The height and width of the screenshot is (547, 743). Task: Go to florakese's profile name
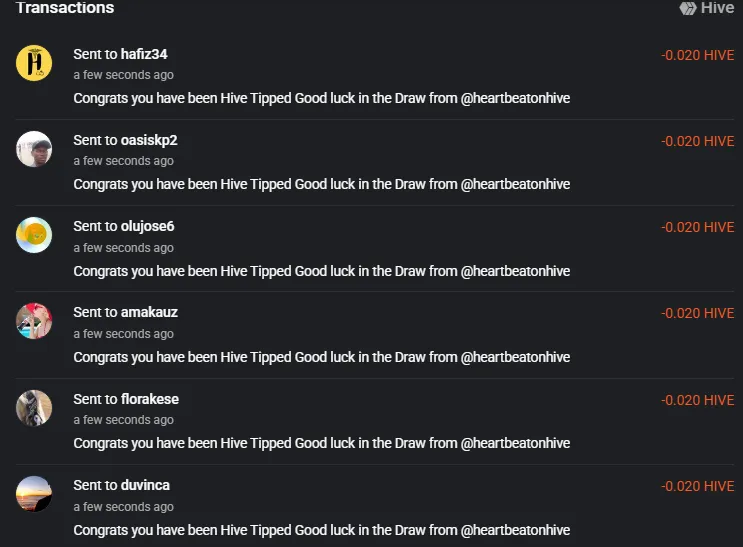coord(150,399)
